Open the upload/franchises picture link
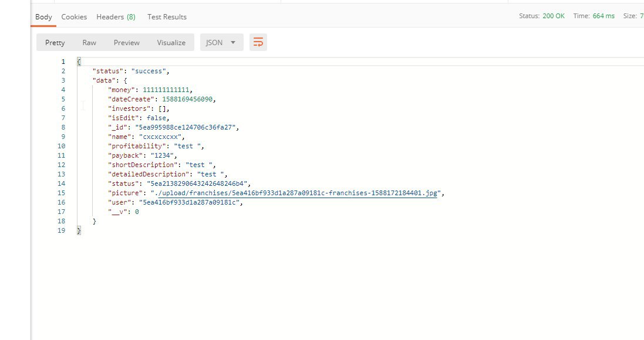Screen dimensions: 644x340 [x=298, y=193]
